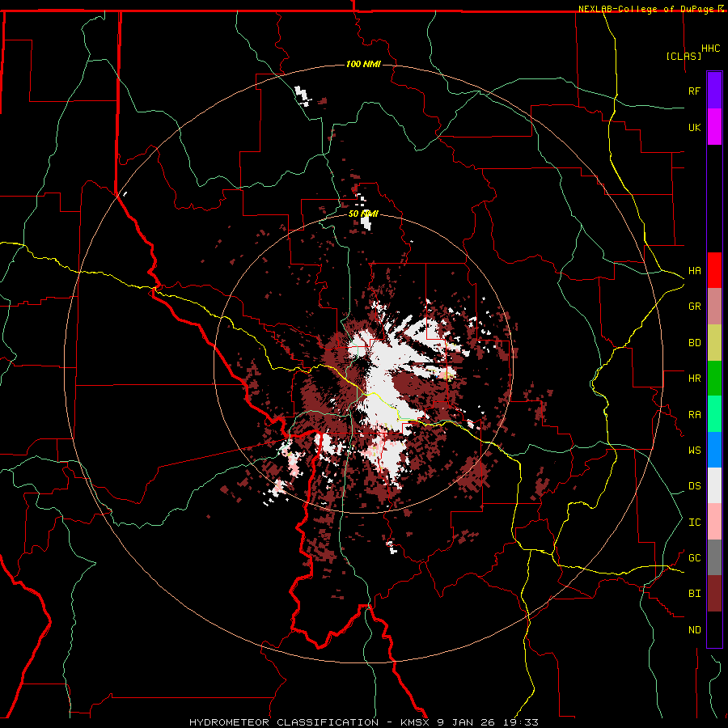Select the yellow BD legend swatch
This screenshot has width=728, height=728.
tap(714, 343)
